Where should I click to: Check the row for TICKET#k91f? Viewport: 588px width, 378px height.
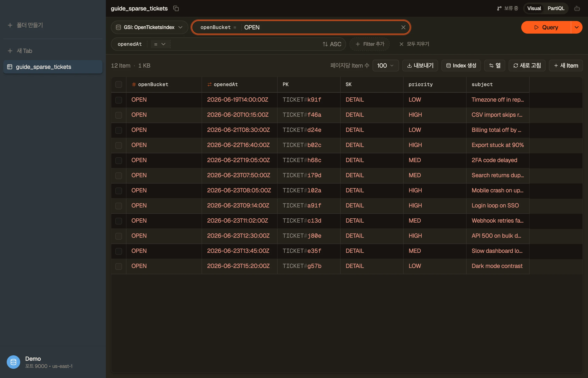(118, 100)
